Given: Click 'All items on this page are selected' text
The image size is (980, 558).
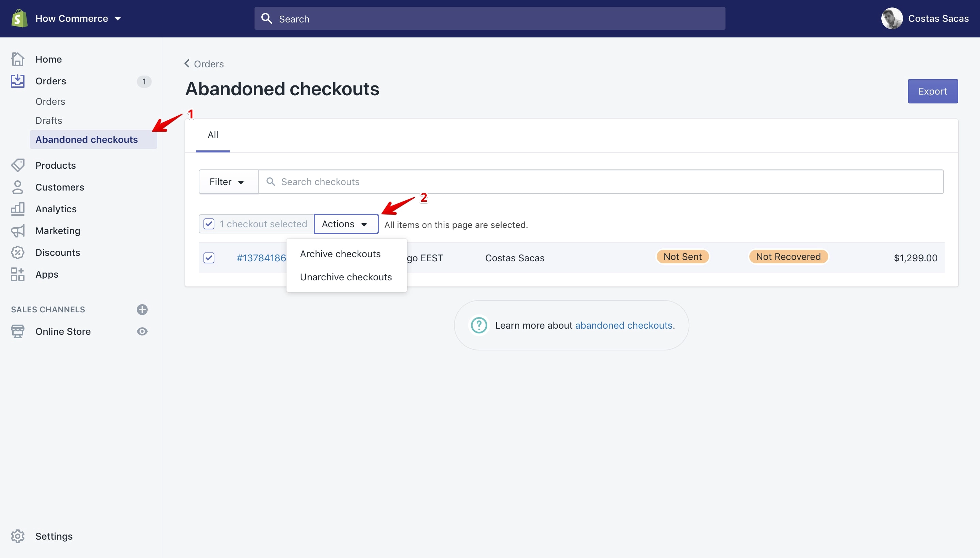Looking at the screenshot, I should click(x=456, y=225).
